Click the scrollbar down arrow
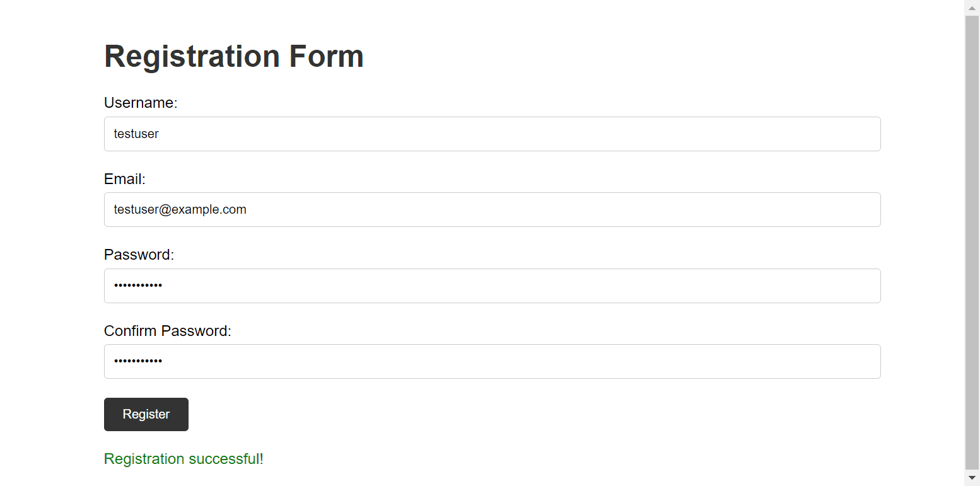The image size is (980, 486). [972, 478]
